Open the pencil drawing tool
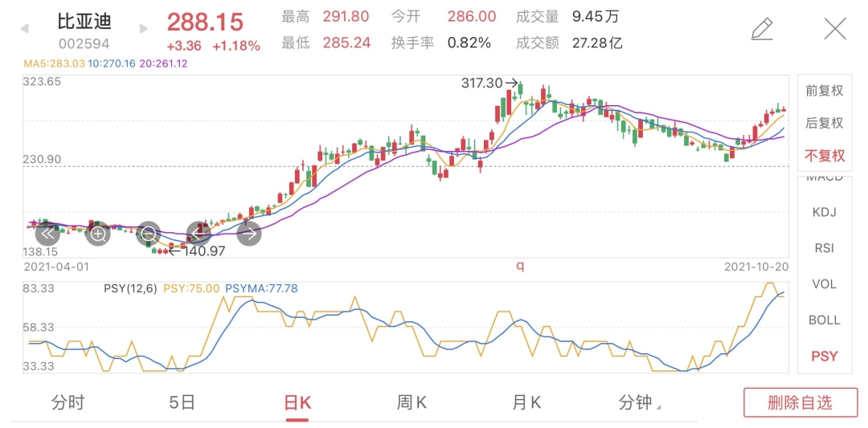 pos(762,29)
